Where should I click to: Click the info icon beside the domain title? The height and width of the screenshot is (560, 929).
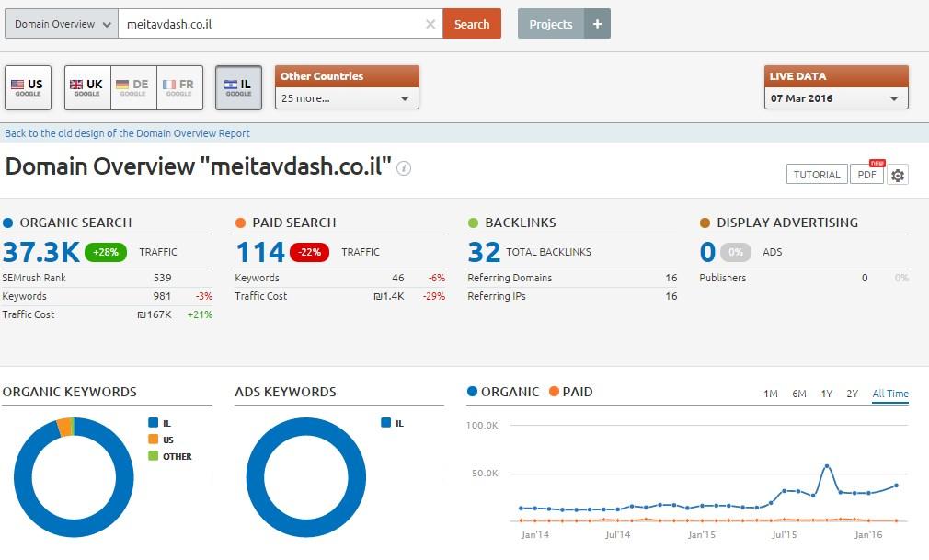click(x=404, y=168)
